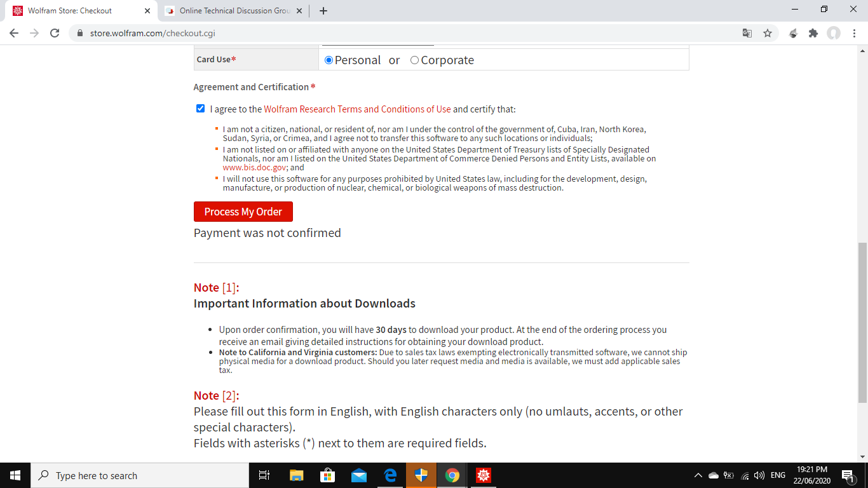Open the Extensions puzzle-piece menu
Screen dimensions: 868x488
click(813, 33)
